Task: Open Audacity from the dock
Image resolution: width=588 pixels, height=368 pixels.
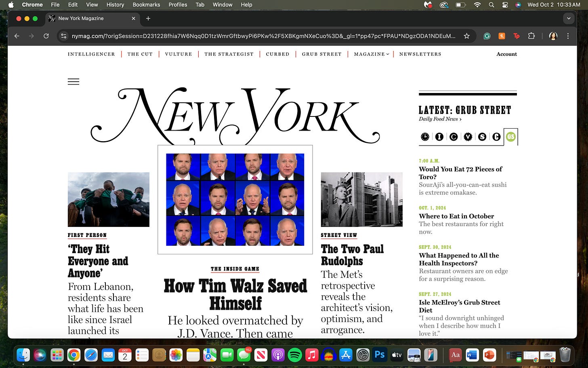Action: [x=329, y=355]
